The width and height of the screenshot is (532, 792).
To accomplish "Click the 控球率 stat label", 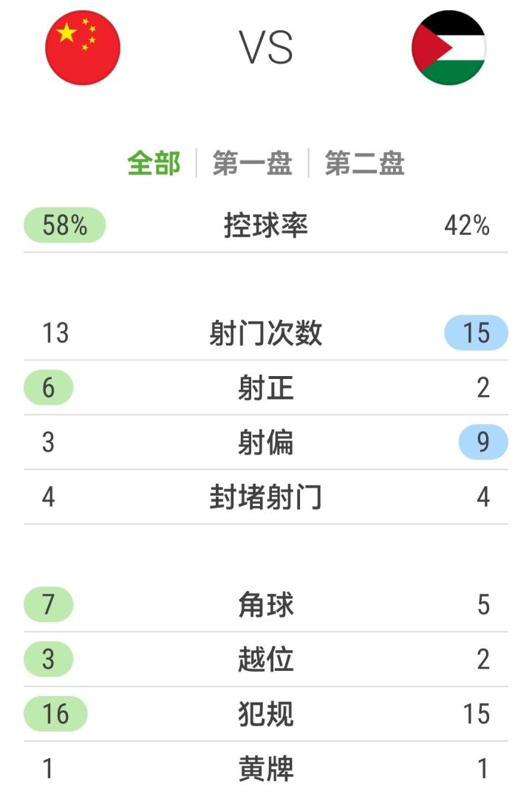I will coord(266,225).
